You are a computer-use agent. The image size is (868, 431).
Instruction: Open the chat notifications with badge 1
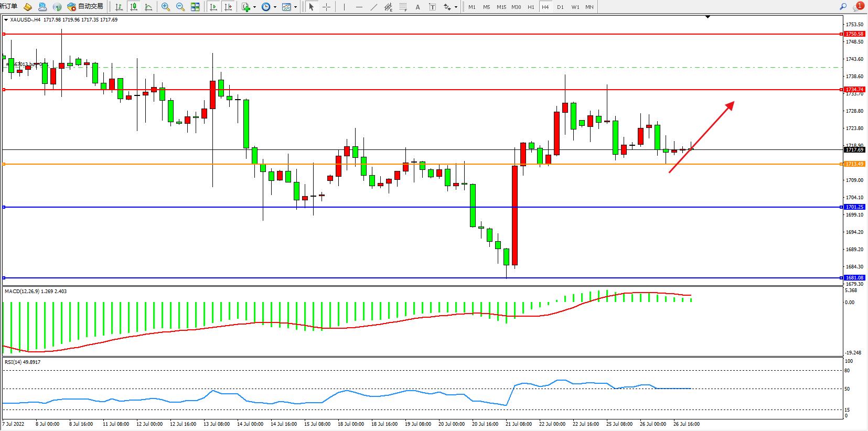tap(858, 7)
